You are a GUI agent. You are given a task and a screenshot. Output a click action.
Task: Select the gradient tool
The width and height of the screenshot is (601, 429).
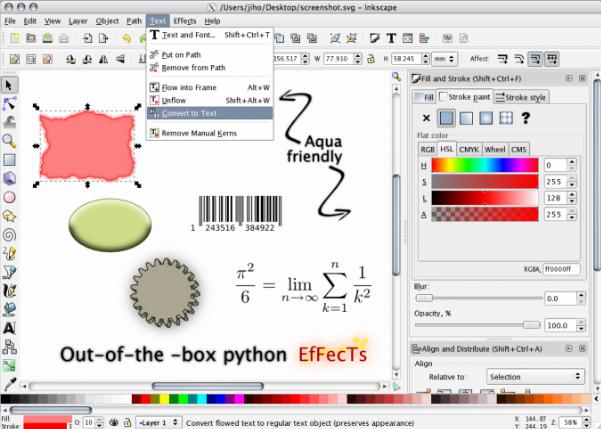(x=9, y=365)
